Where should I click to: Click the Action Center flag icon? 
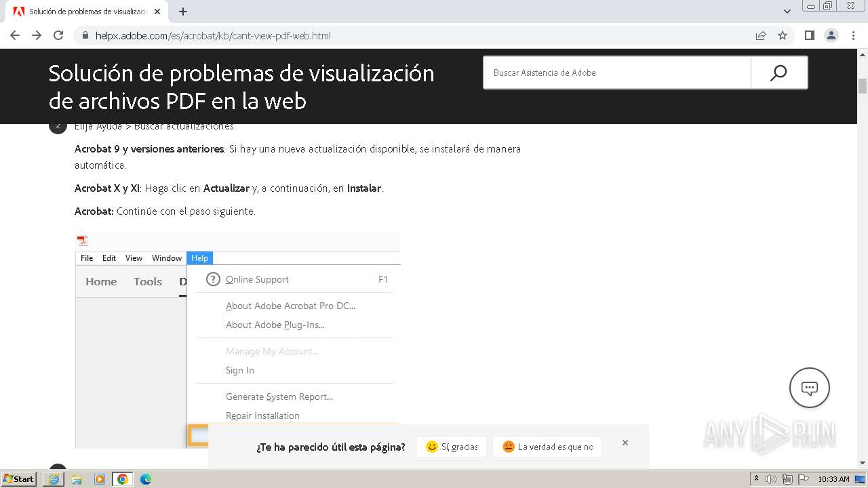click(x=803, y=479)
